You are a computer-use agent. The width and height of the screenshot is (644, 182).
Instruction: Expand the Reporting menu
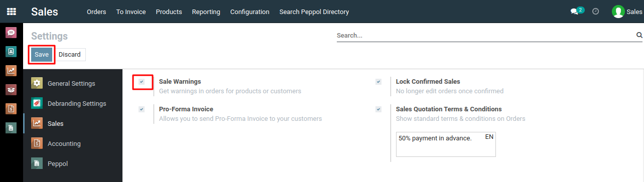click(x=206, y=12)
